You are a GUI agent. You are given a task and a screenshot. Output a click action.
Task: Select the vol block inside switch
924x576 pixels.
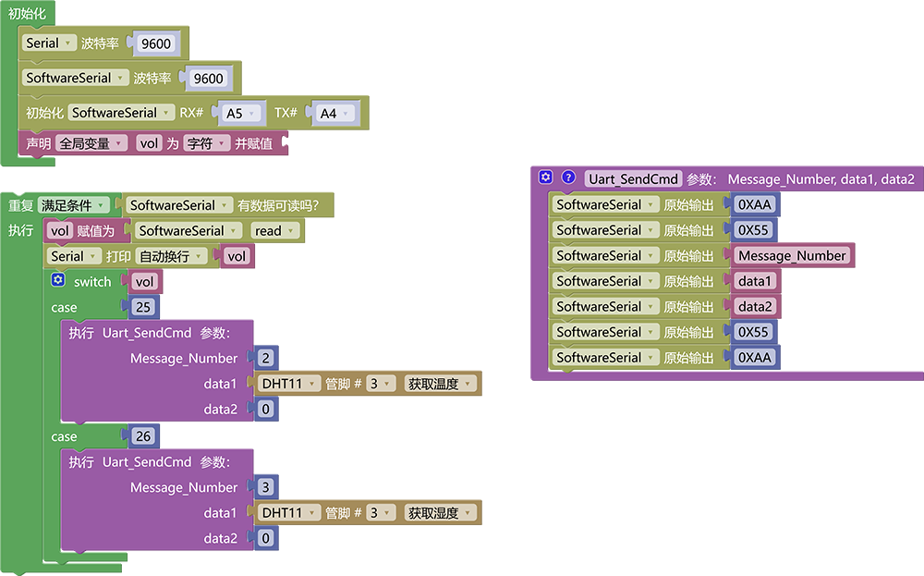click(x=144, y=282)
